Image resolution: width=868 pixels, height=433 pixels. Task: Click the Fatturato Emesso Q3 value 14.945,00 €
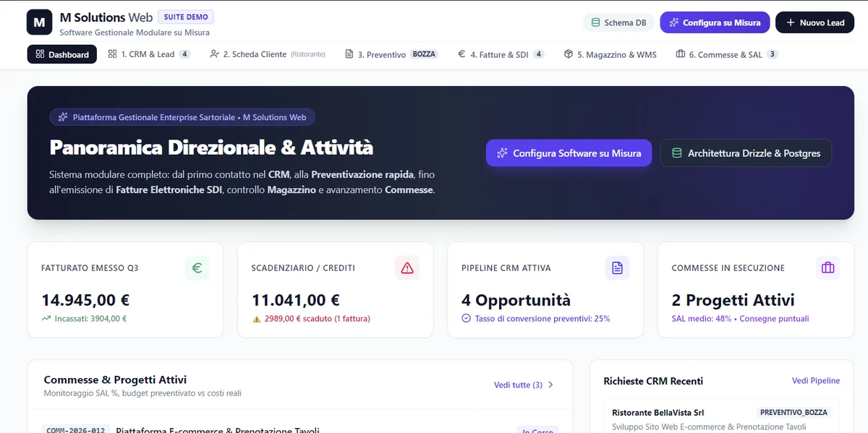85,300
